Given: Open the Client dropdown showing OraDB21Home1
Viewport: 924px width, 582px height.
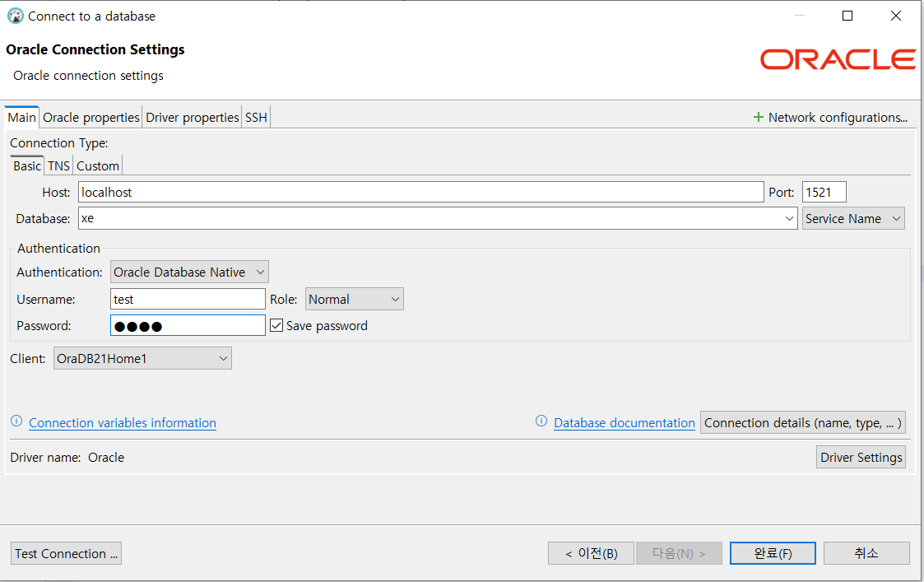Looking at the screenshot, I should [142, 359].
